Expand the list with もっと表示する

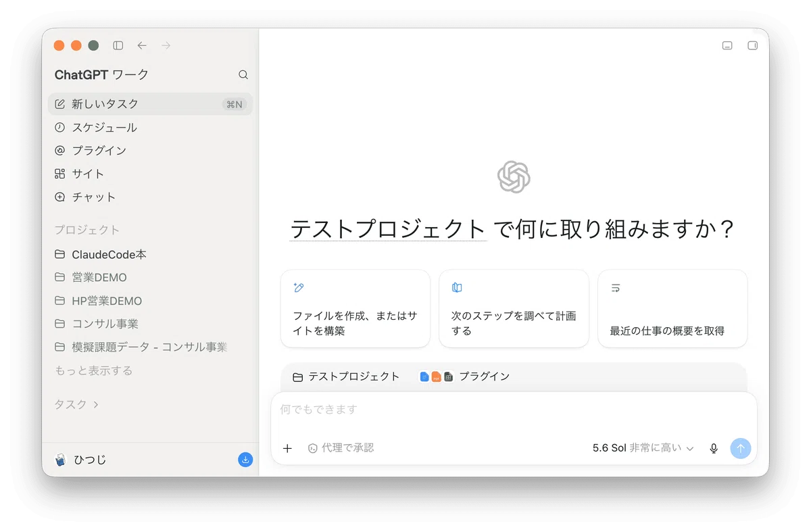(x=93, y=370)
